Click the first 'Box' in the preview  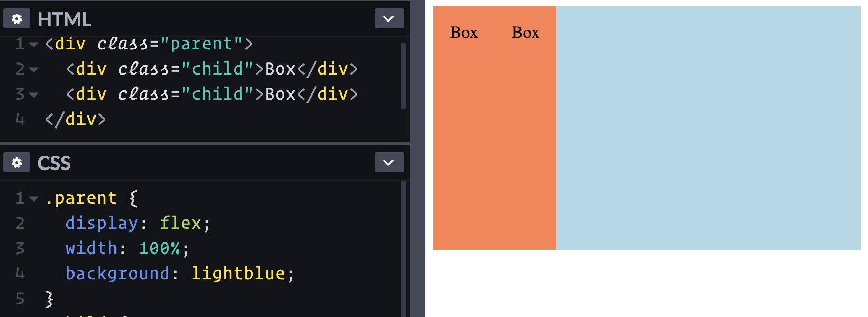[x=464, y=33]
